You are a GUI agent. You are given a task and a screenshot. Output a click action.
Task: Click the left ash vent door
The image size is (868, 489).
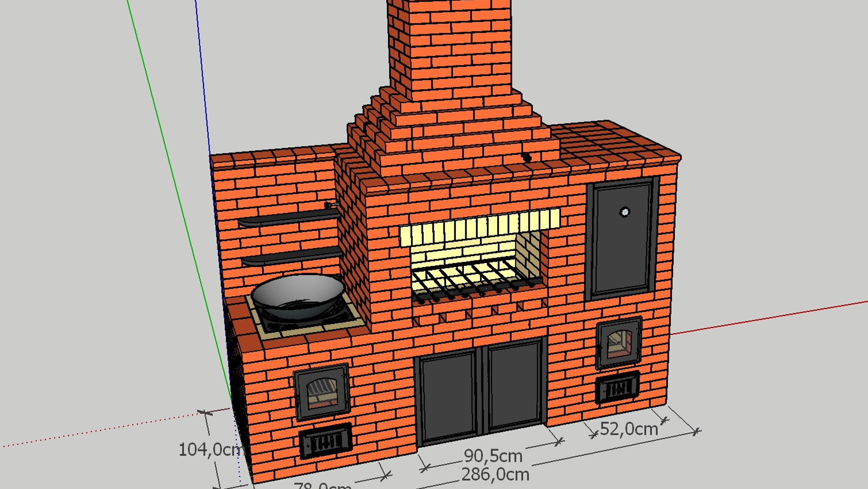point(325,441)
